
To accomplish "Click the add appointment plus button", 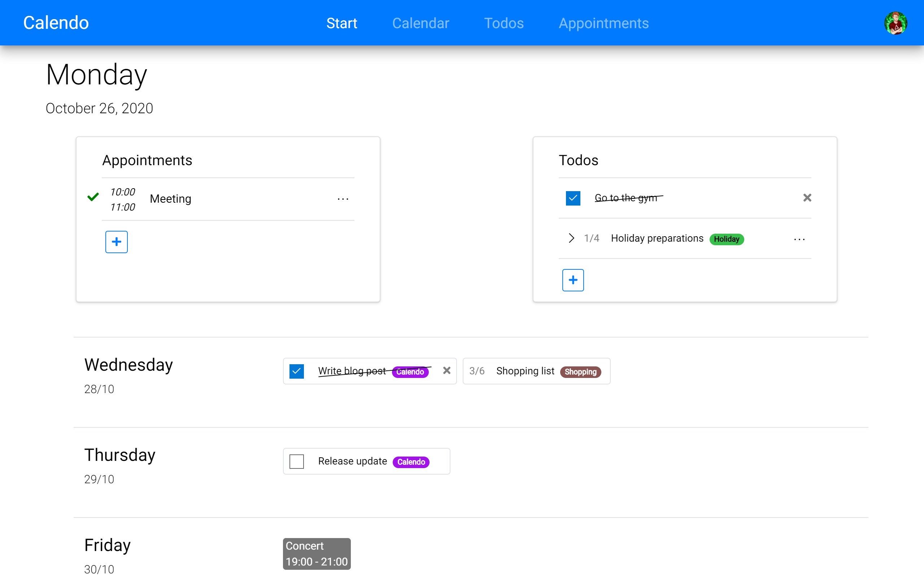I will coord(117,242).
